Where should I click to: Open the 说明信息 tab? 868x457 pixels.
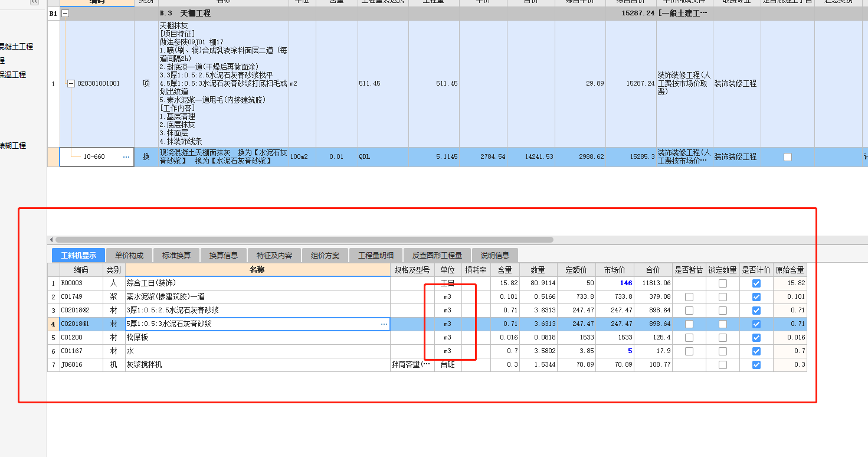point(495,256)
